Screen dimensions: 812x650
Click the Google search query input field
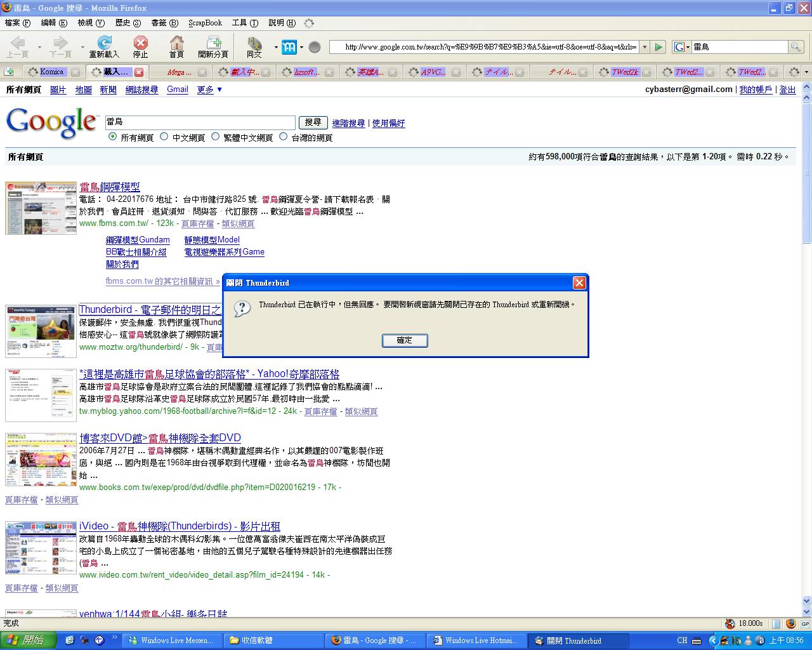[x=200, y=123]
